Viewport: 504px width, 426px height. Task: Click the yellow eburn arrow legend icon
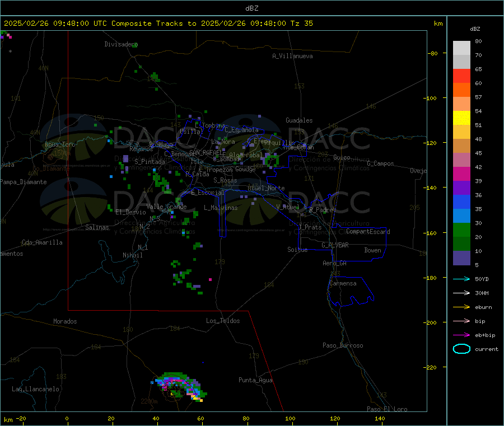coord(461,307)
